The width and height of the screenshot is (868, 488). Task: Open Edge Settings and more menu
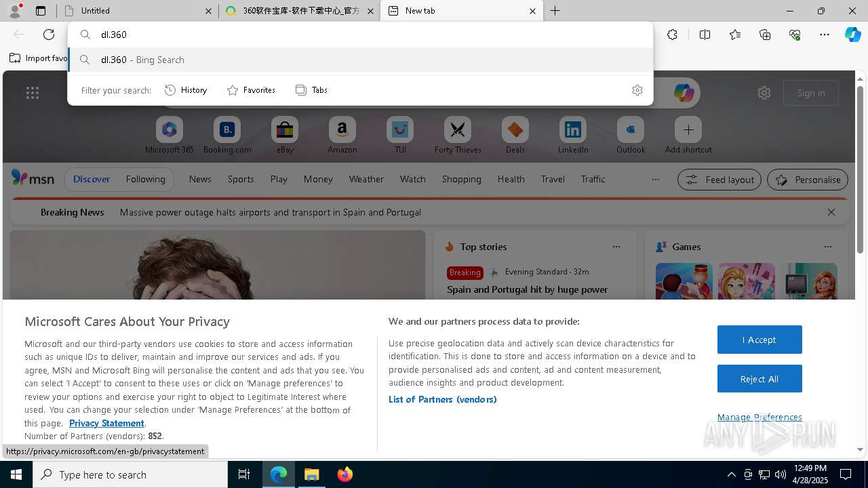point(825,35)
